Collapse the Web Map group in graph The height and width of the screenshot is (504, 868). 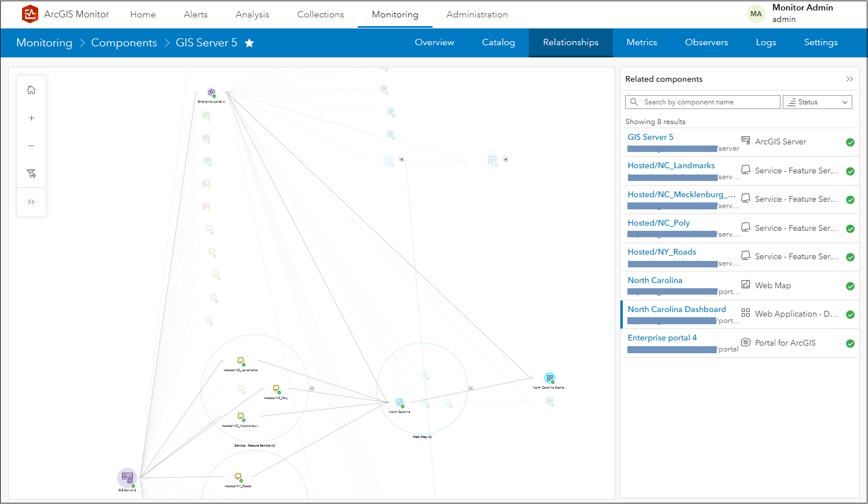[471, 388]
